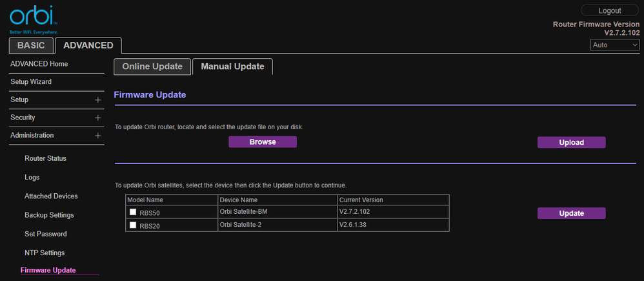Click the 'Firmware Update' section heading

pyautogui.click(x=150, y=95)
